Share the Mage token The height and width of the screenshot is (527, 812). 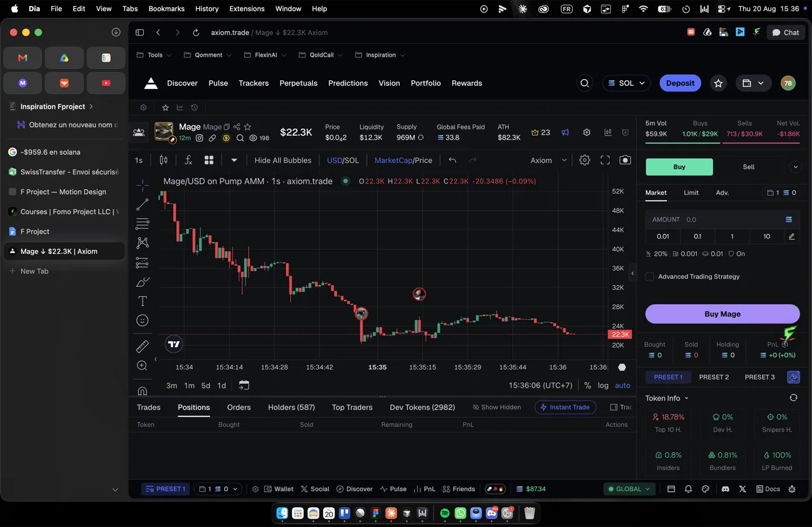pos(237,127)
